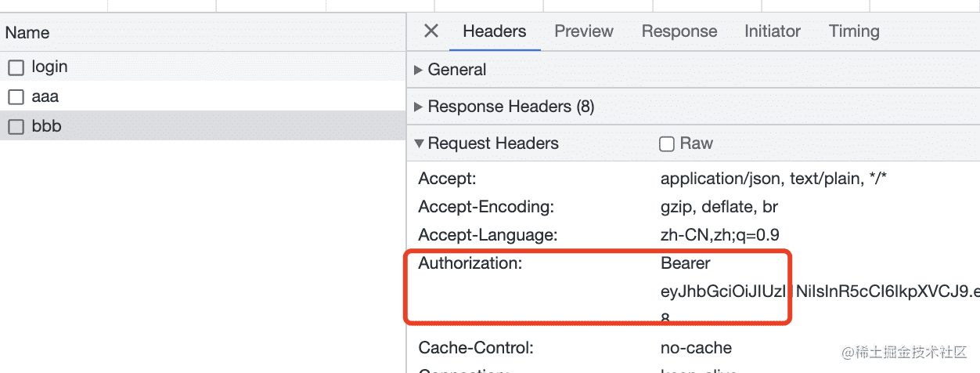This screenshot has width=980, height=373.
Task: Enable the Raw checkbox
Action: click(x=667, y=144)
